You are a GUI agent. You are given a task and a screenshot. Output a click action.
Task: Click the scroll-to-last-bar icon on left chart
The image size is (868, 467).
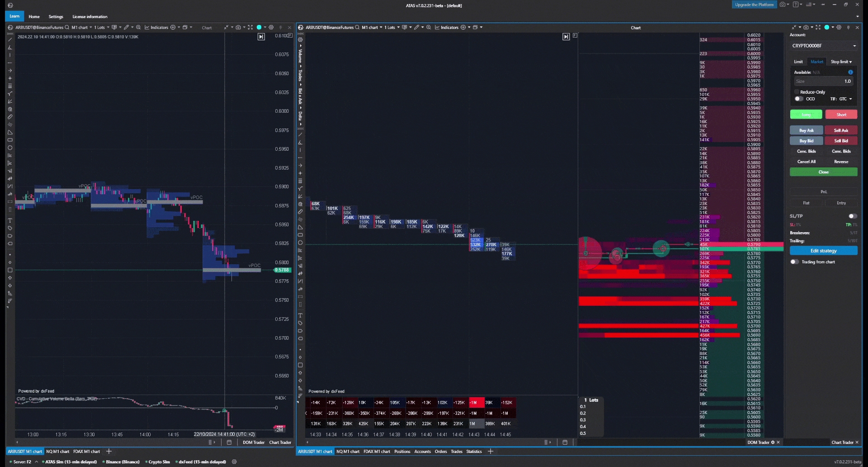[x=261, y=37]
